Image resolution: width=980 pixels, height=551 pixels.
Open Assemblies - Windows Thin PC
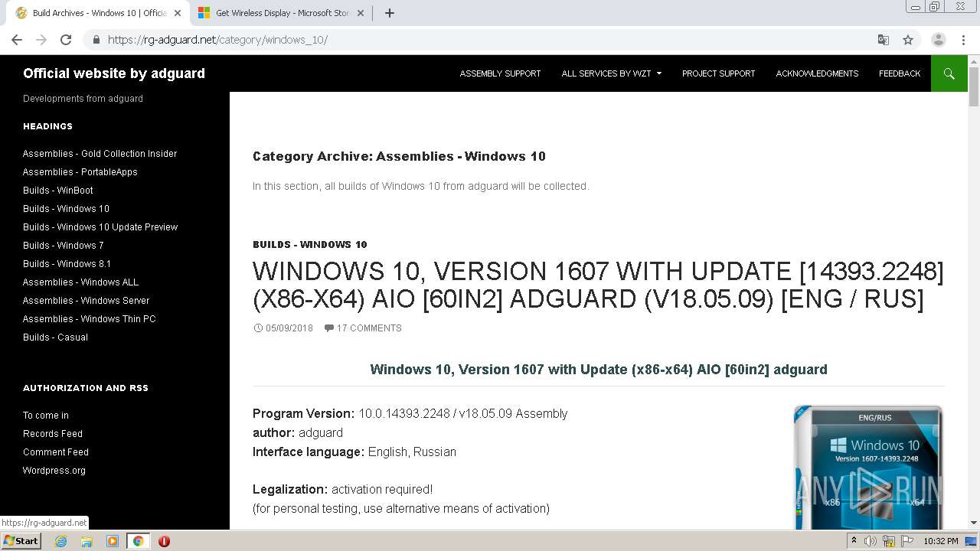[x=89, y=319]
